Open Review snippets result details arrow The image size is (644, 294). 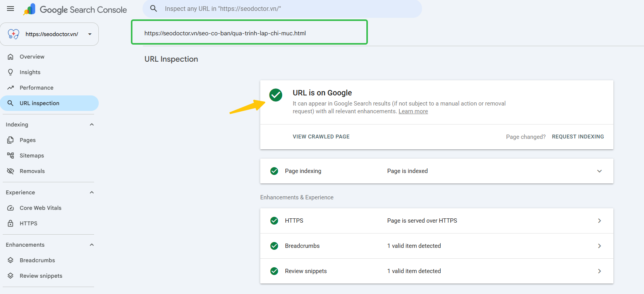(599, 271)
